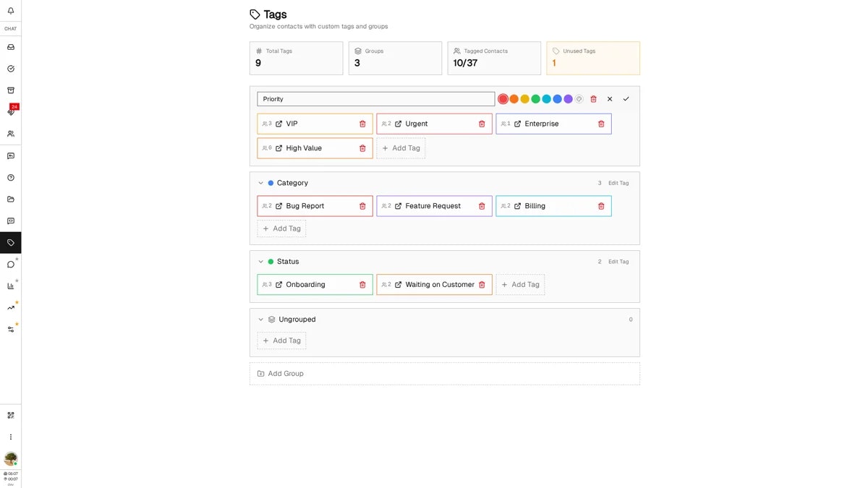Screen dimensions: 868x488
Task: Collapse the Category group
Action: (260, 182)
